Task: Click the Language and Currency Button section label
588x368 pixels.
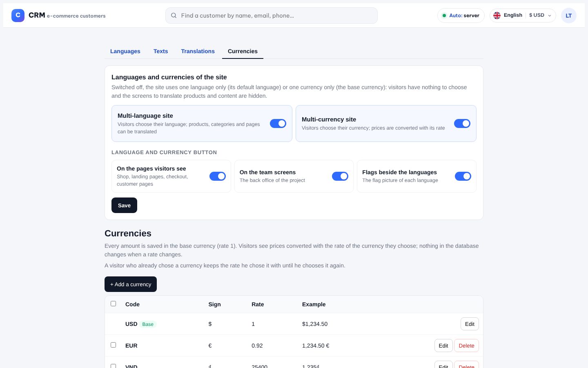Action: pos(164,152)
